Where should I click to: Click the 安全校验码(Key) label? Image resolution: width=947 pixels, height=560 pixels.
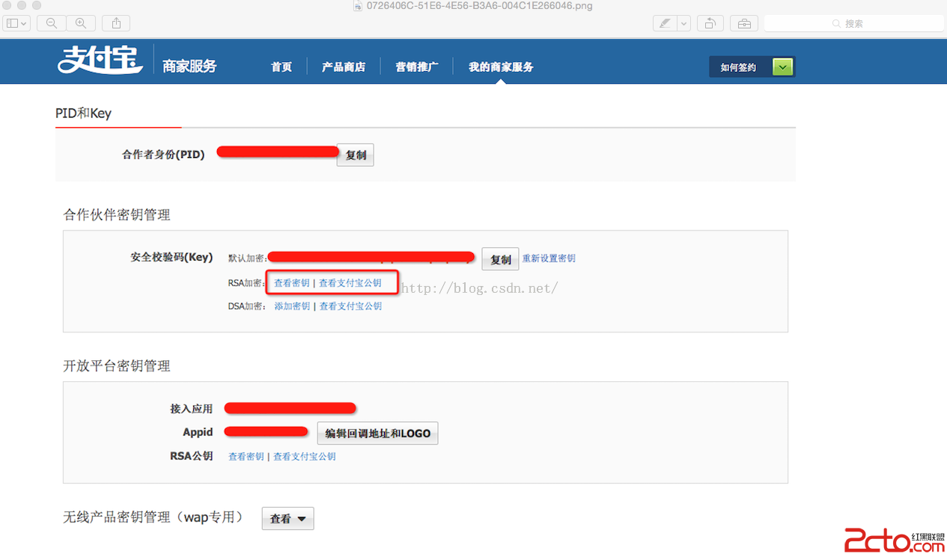tap(171, 257)
